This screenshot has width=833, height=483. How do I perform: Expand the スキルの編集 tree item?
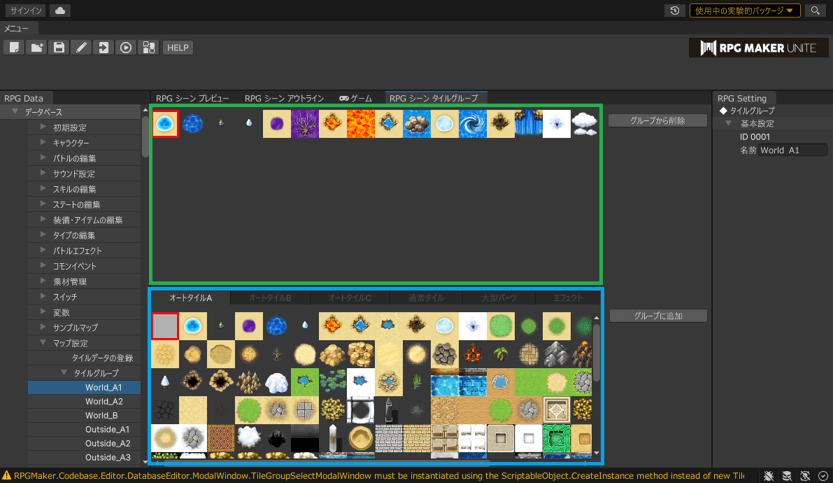(43, 189)
